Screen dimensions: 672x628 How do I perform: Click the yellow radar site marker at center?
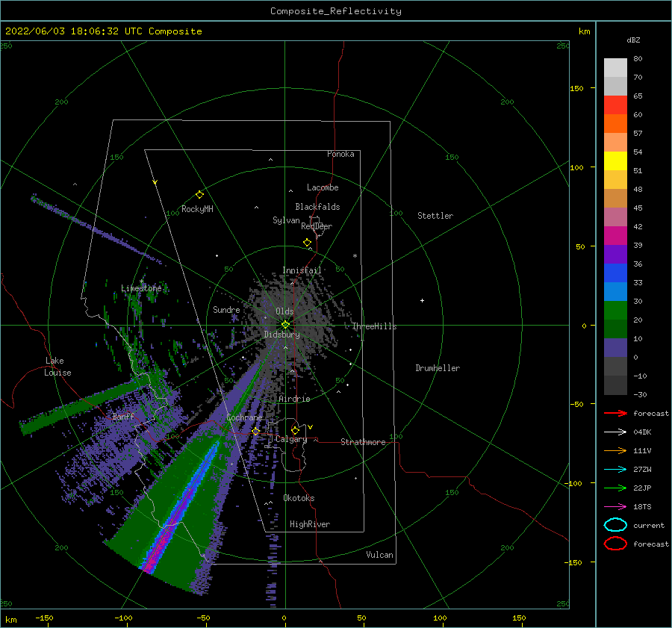click(x=285, y=325)
